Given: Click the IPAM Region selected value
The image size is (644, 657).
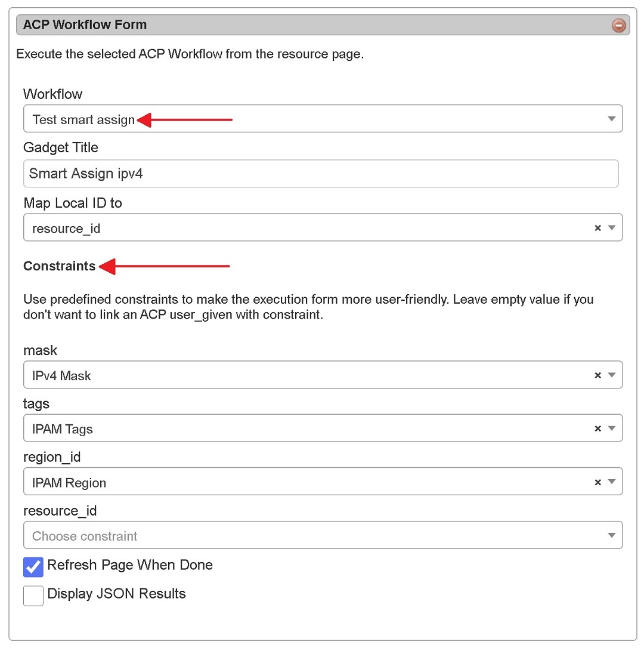Looking at the screenshot, I should (x=69, y=483).
